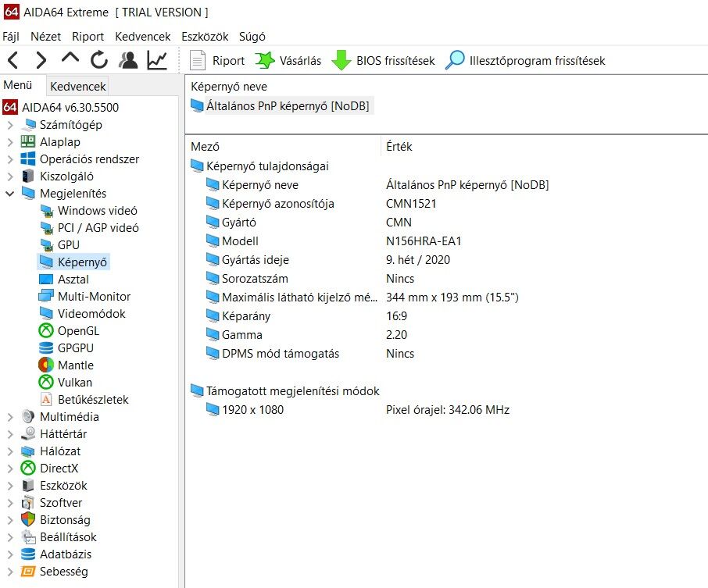Click the Operációs rendszer Windows icon

(x=28, y=159)
